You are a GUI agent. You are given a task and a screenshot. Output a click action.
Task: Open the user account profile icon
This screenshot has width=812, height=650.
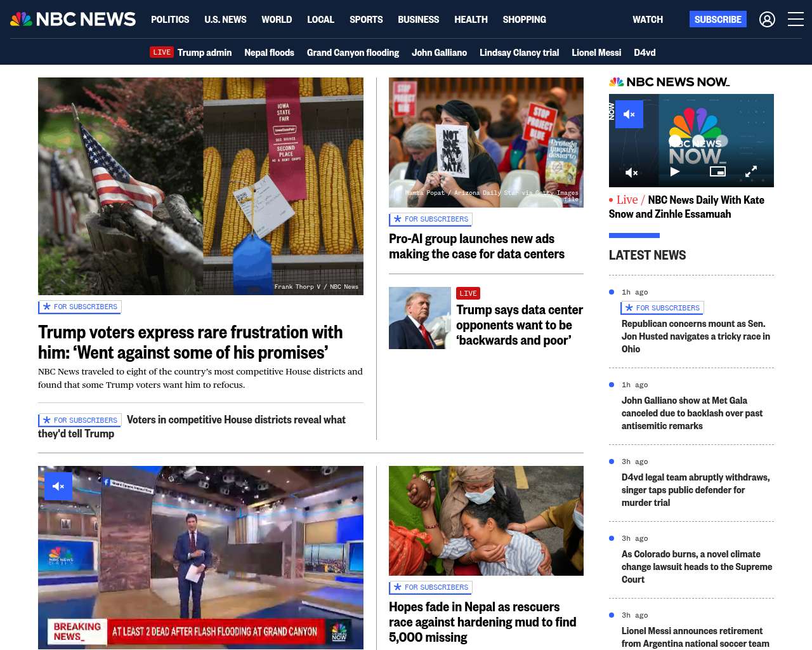(x=767, y=20)
